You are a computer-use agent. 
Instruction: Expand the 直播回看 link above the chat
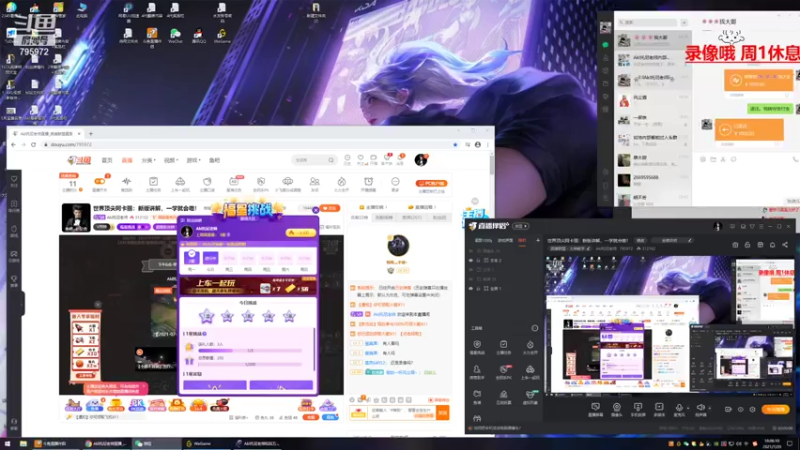pos(422,207)
